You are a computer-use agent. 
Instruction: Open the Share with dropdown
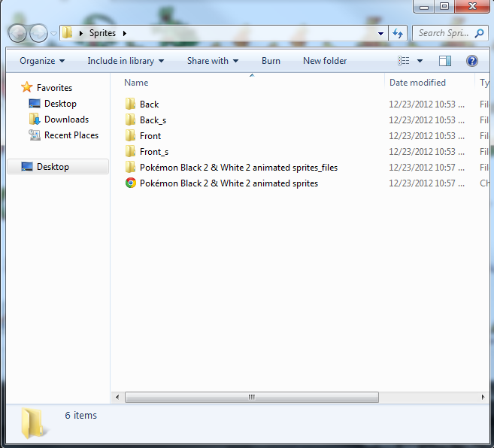click(213, 61)
